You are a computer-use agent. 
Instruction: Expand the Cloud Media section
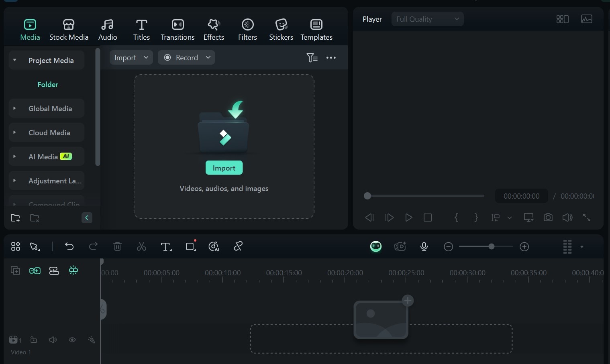click(14, 132)
